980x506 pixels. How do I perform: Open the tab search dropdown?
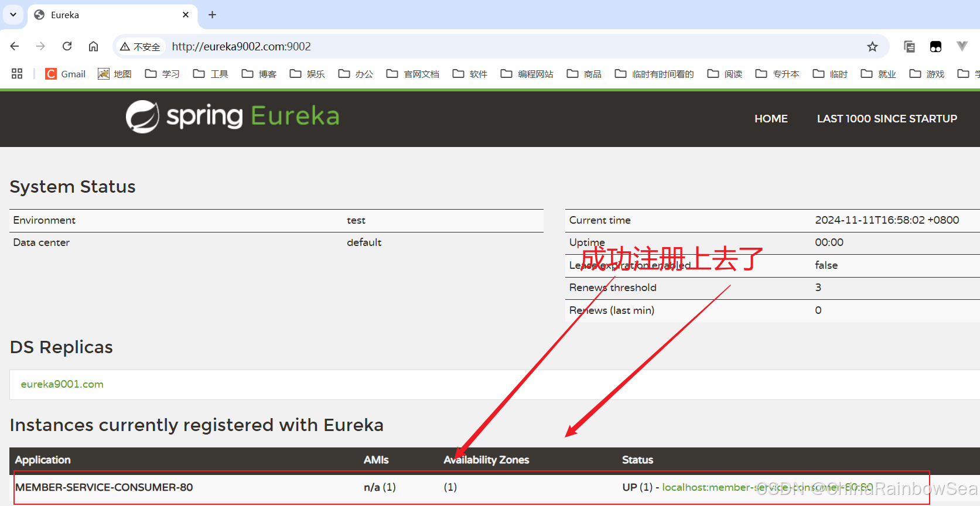click(x=13, y=15)
